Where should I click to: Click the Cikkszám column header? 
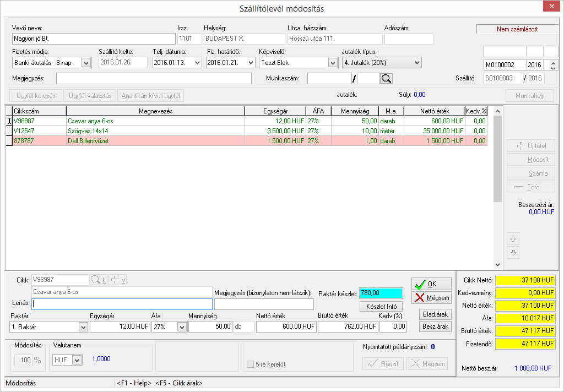coord(39,111)
